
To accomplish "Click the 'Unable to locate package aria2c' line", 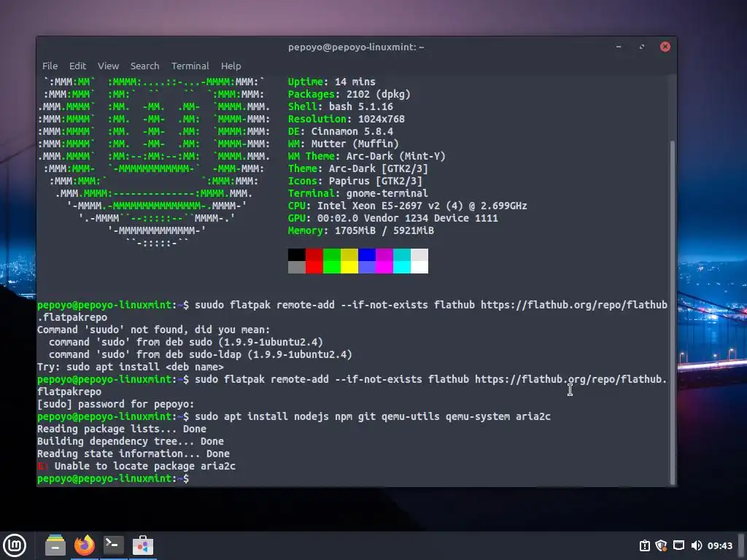I will (136, 466).
